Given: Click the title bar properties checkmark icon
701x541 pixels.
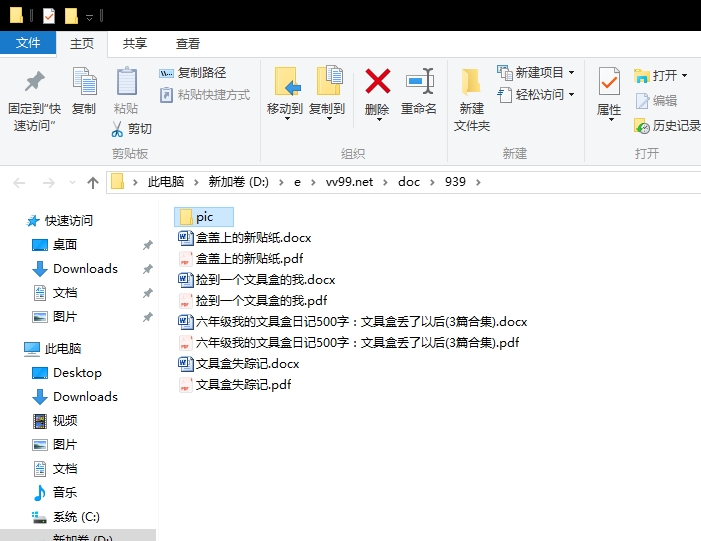Looking at the screenshot, I should click(49, 16).
